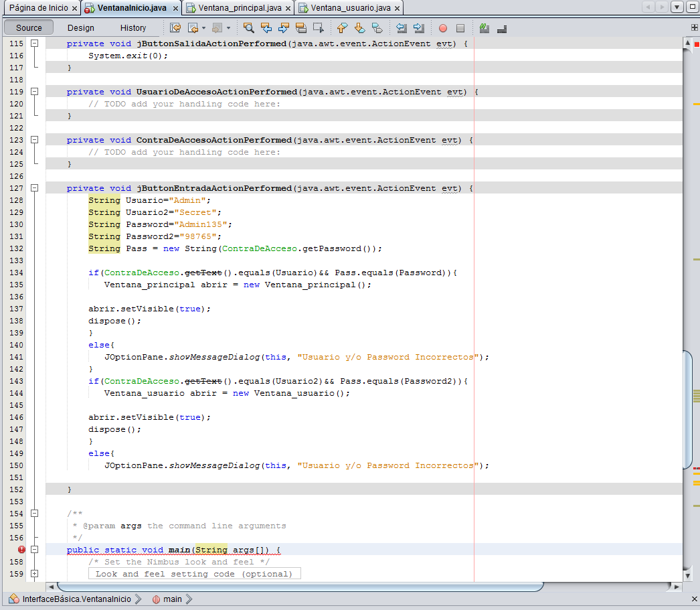Switch to the Design view
700x610 pixels.
pyautogui.click(x=81, y=27)
